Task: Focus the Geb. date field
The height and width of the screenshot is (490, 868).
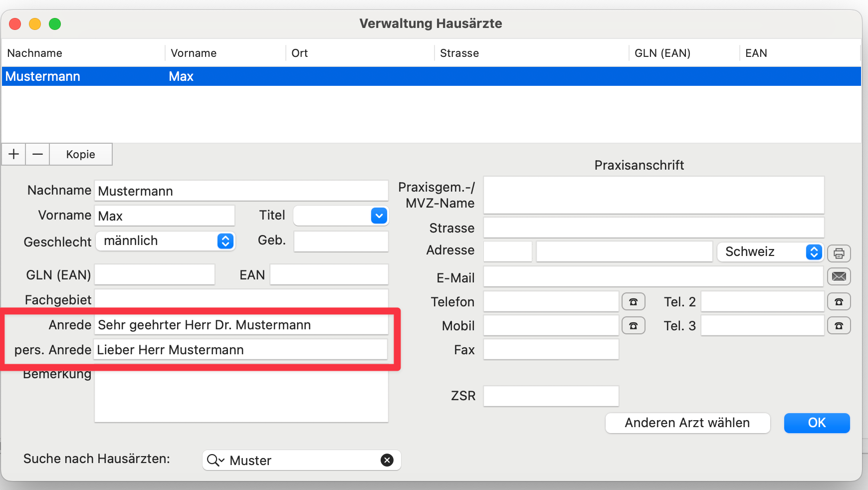Action: 341,242
